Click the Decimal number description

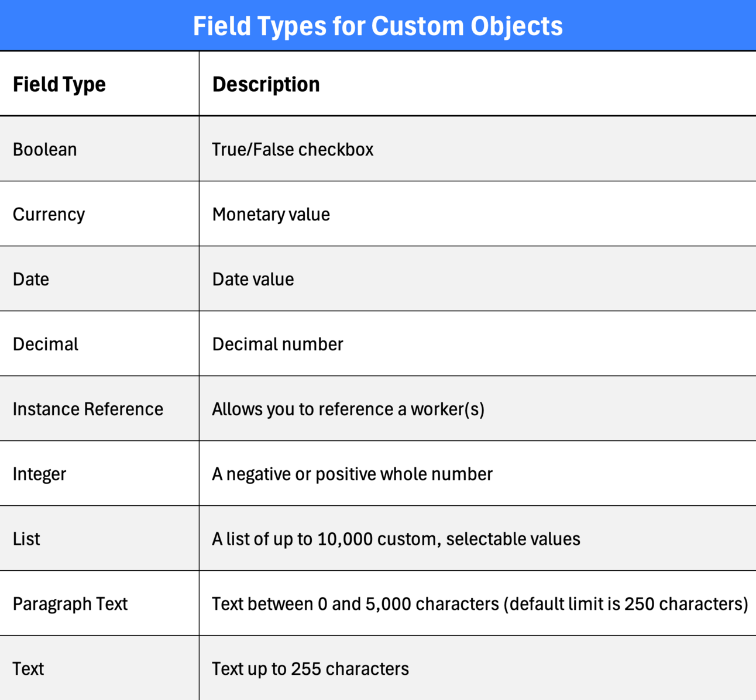point(277,344)
